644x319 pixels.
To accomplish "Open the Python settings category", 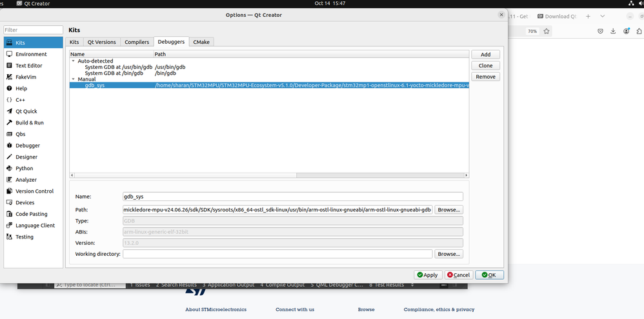I will pyautogui.click(x=34, y=168).
